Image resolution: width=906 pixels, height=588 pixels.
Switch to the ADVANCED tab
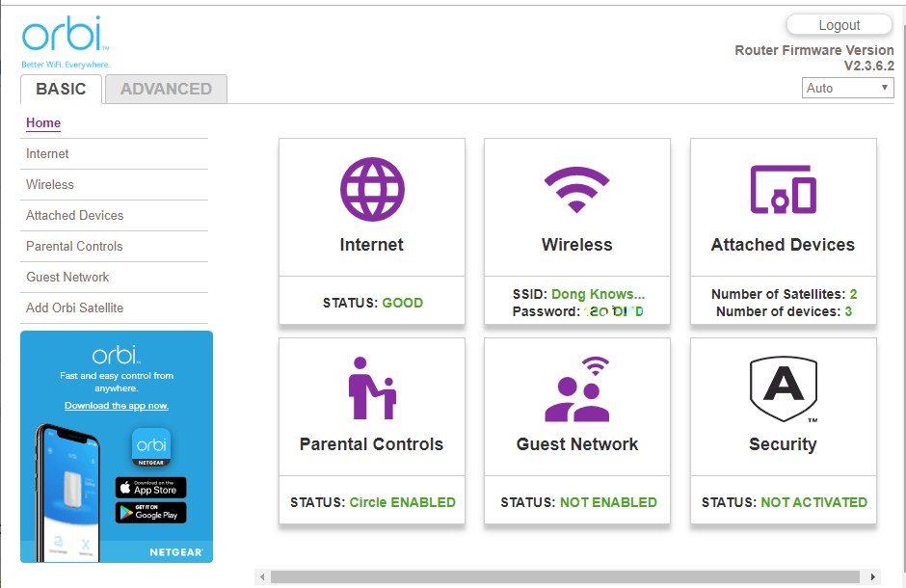coord(166,89)
